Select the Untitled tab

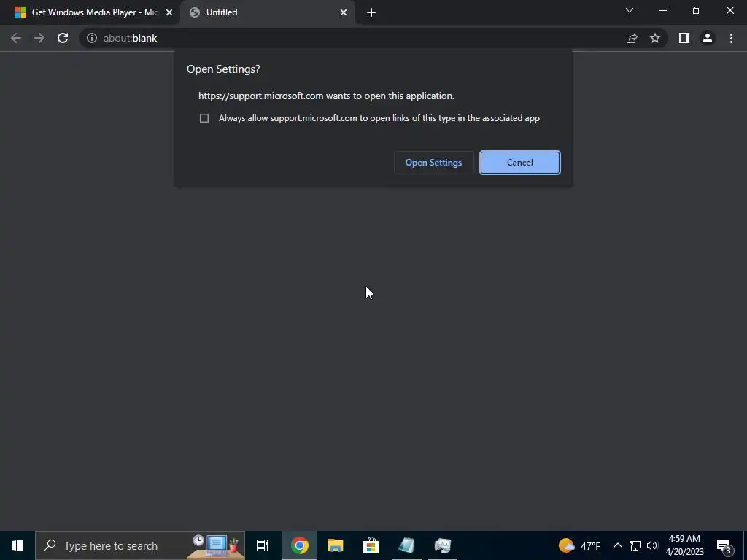tap(268, 12)
